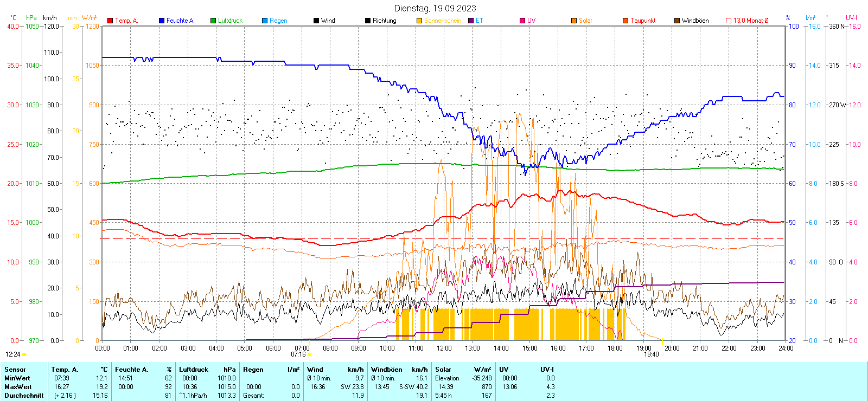The image size is (868, 401).
Task: Click the green Luftdruck legend square
Action: click(x=213, y=21)
